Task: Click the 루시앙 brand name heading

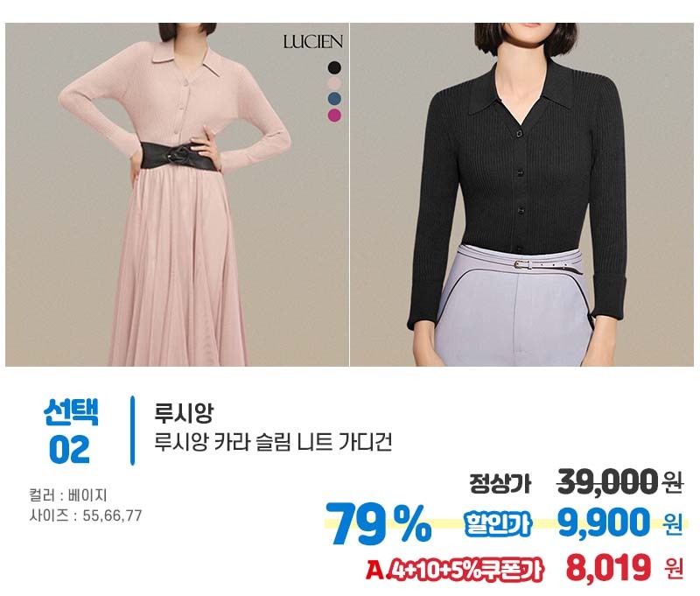Action: 184,412
